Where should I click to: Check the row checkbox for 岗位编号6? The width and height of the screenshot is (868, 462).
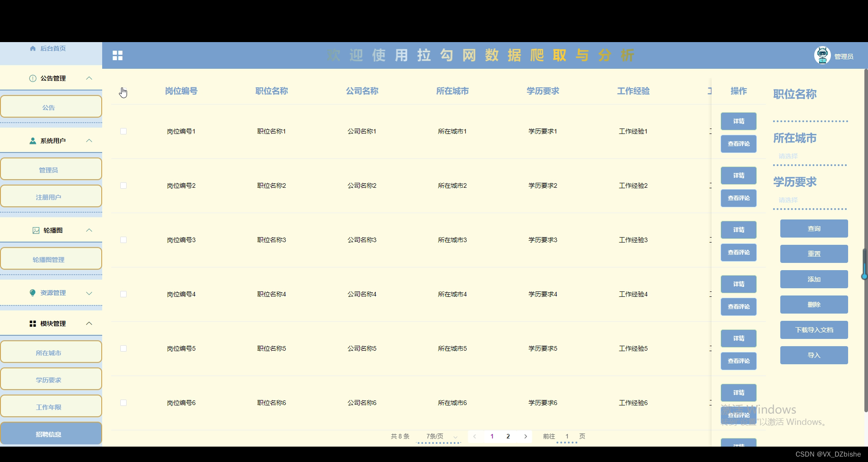[123, 403]
